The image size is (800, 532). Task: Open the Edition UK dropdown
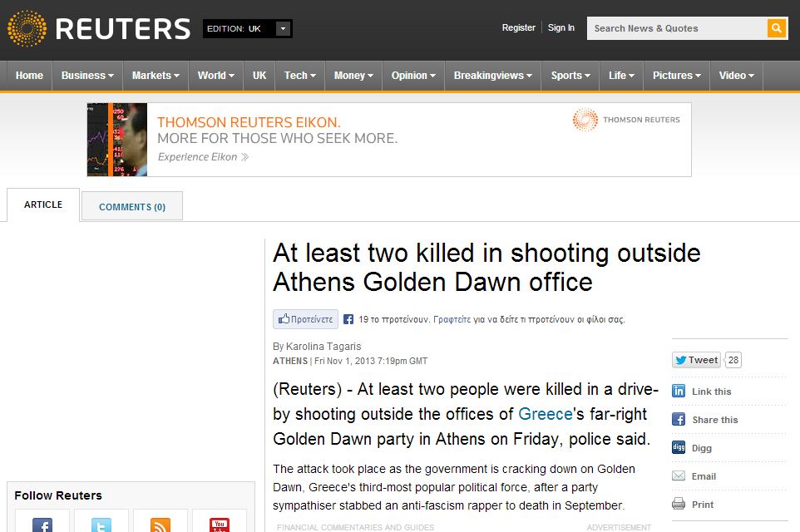tap(283, 29)
